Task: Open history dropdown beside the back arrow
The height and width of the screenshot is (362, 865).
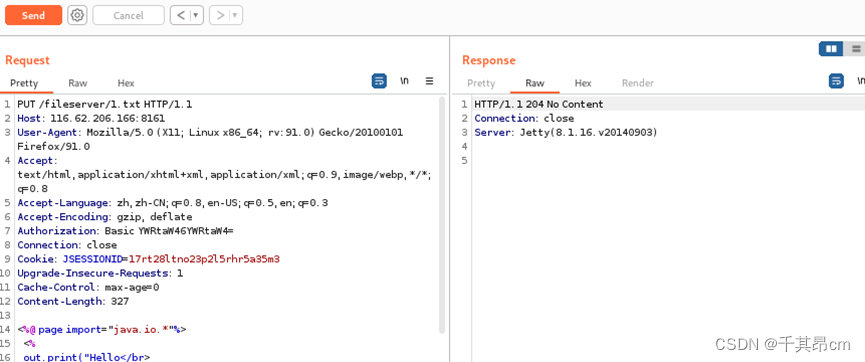Action: [196, 15]
